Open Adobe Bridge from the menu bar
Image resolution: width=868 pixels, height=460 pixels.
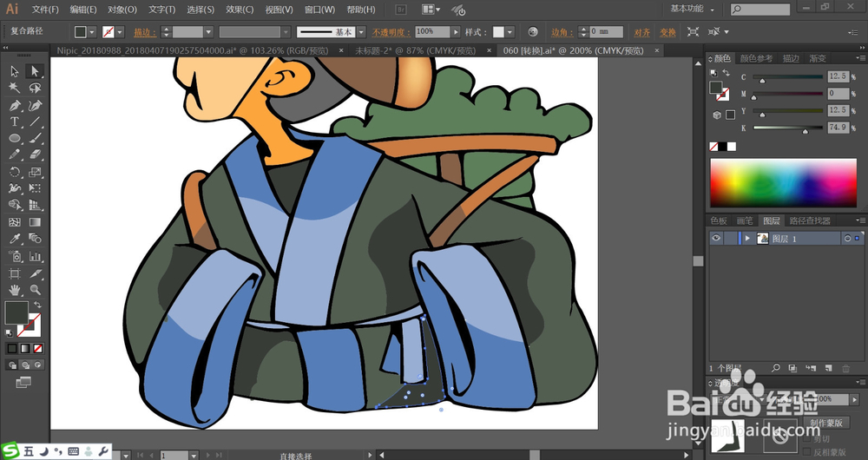[x=402, y=10]
